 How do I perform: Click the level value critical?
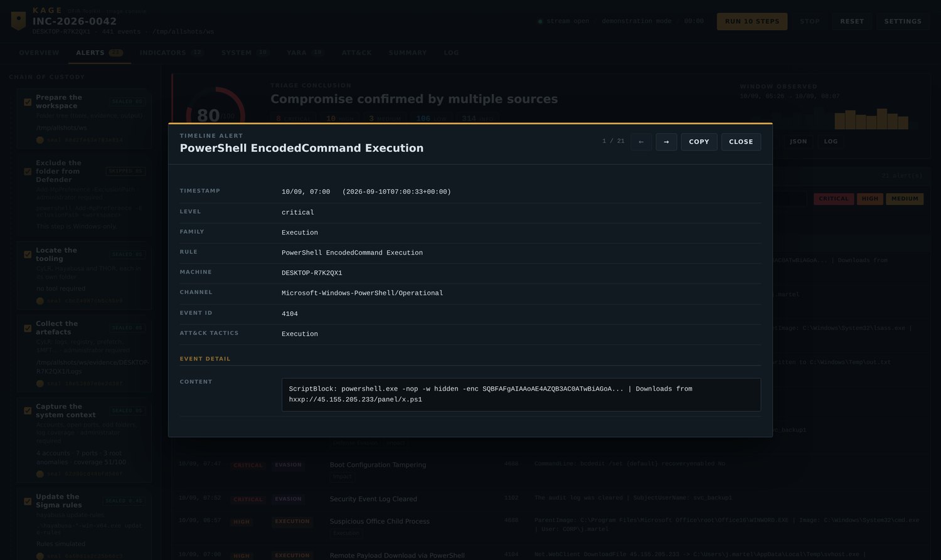(297, 213)
